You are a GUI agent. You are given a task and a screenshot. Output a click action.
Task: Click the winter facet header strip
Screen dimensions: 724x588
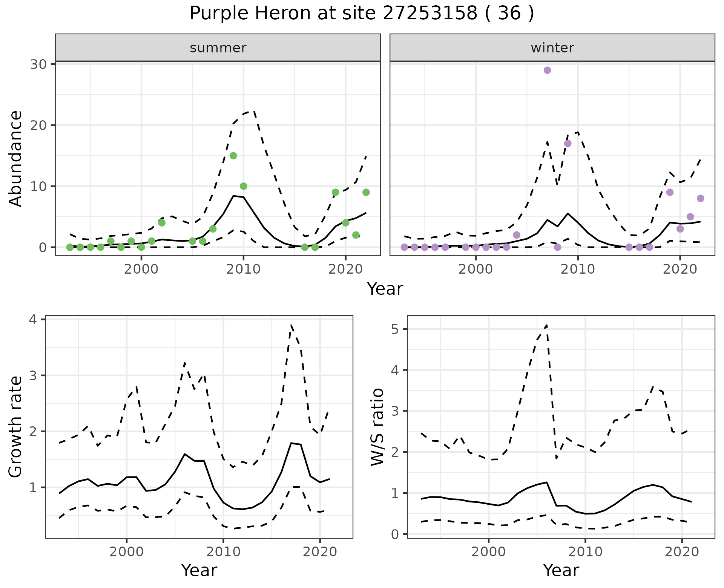click(x=552, y=48)
